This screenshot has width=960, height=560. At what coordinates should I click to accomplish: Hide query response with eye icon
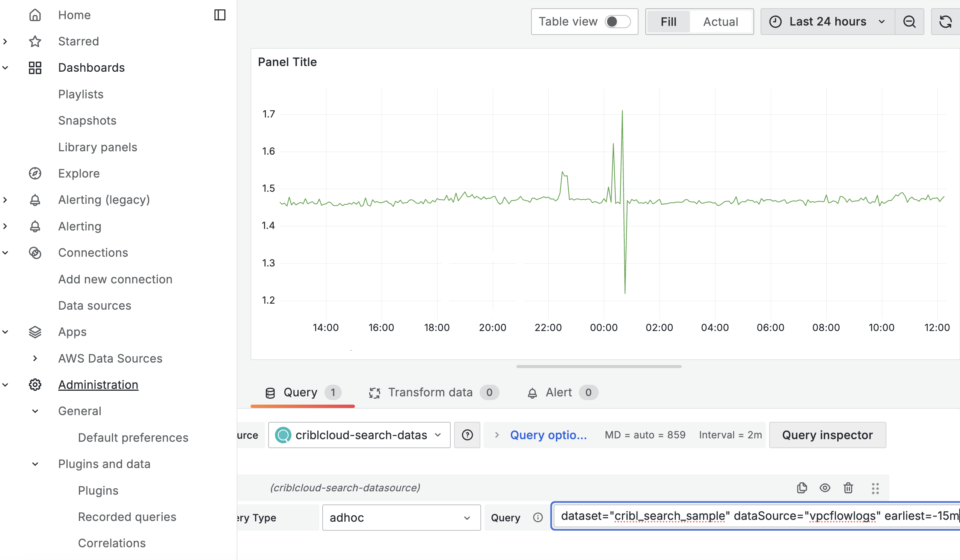[x=824, y=488]
